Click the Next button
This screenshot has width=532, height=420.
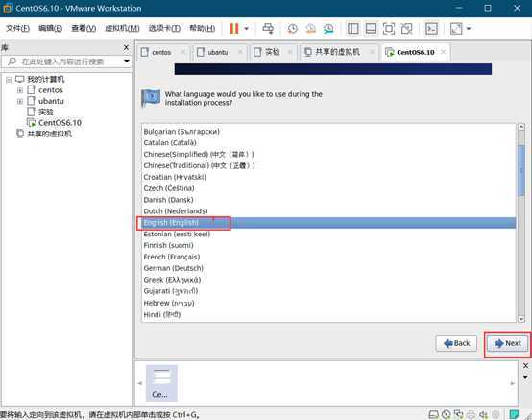[x=508, y=344]
